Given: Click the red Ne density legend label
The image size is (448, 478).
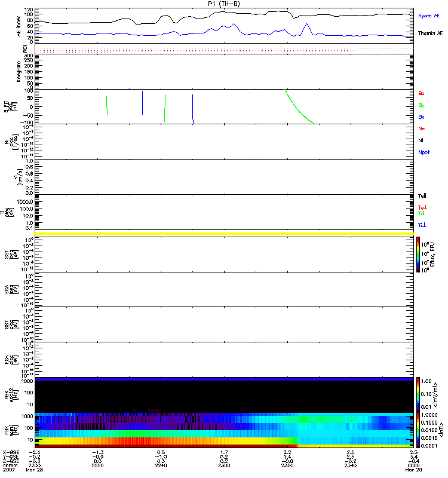Looking at the screenshot, I should (x=422, y=128).
